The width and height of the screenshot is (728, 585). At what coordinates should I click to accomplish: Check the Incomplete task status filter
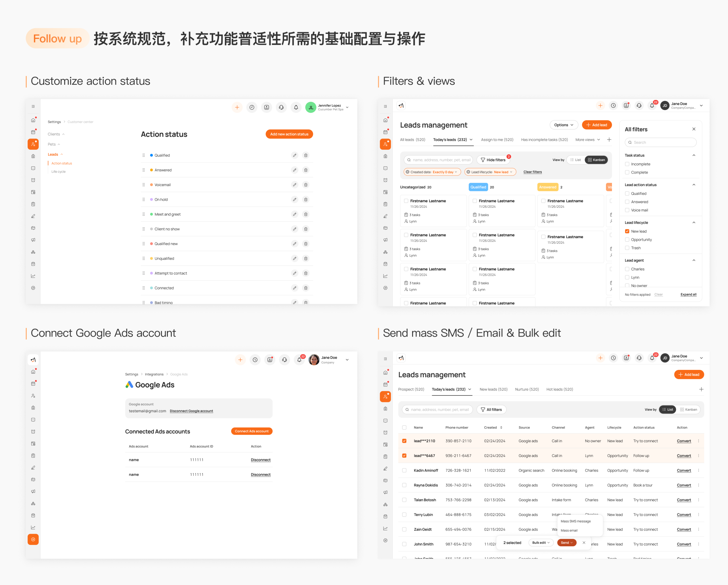(627, 164)
